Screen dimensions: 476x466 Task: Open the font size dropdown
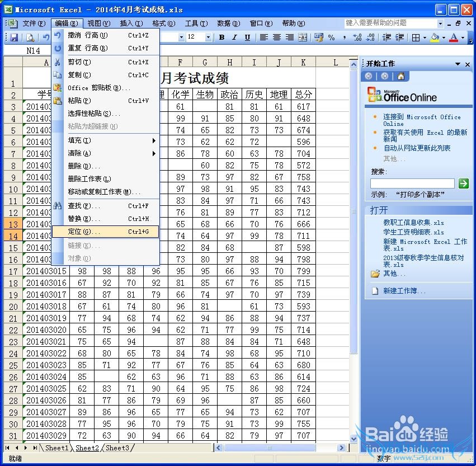tap(208, 37)
